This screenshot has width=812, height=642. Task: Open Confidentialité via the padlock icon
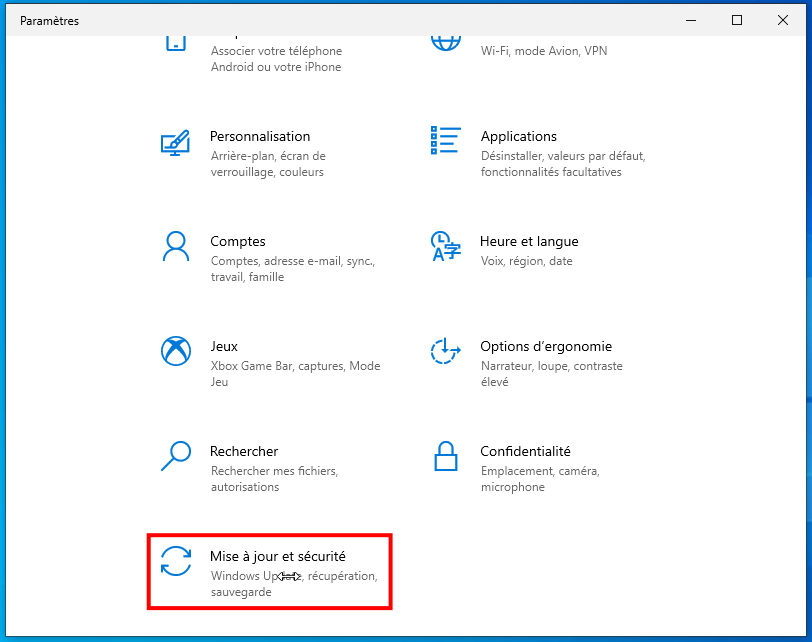(445, 457)
